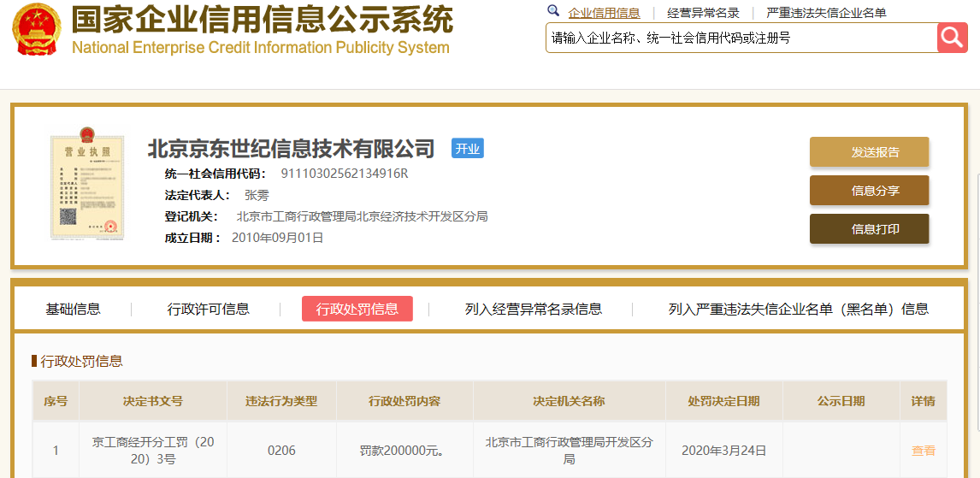Select the 严重违法失信企业名单 search category
This screenshot has height=478, width=980.
pos(826,13)
